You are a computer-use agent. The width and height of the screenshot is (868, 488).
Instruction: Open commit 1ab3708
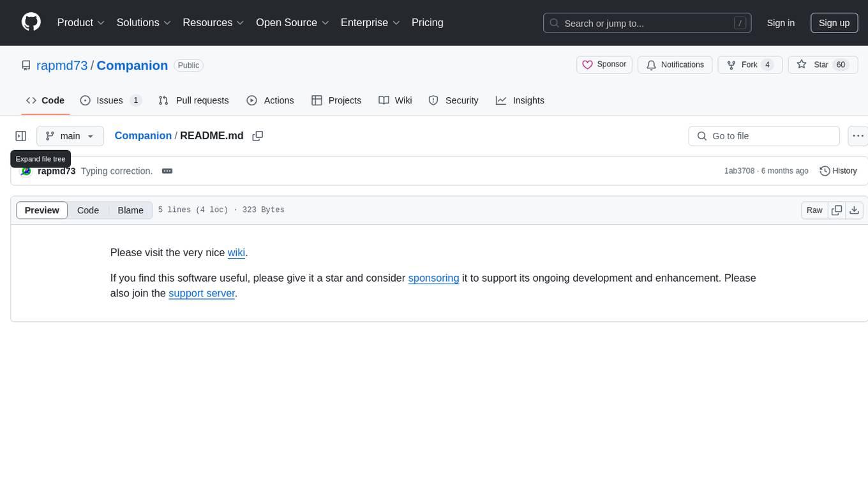click(x=739, y=171)
